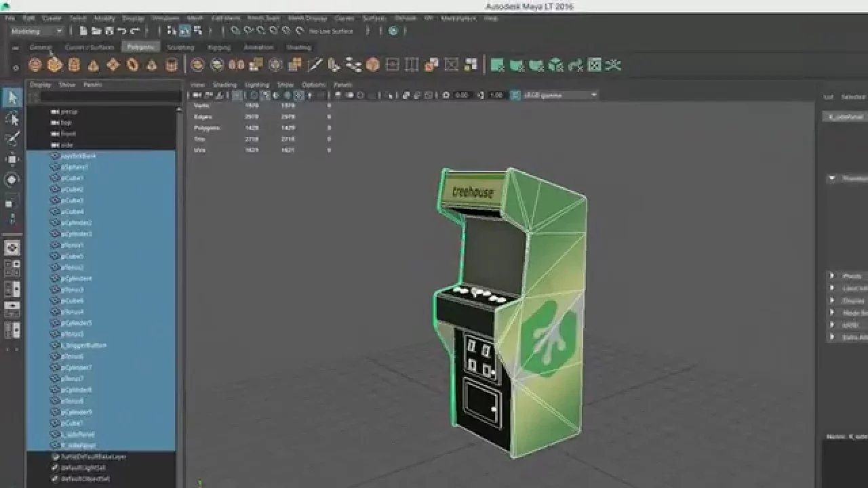Open the Mesh Tools menu
This screenshot has width=868, height=488.
coord(265,18)
